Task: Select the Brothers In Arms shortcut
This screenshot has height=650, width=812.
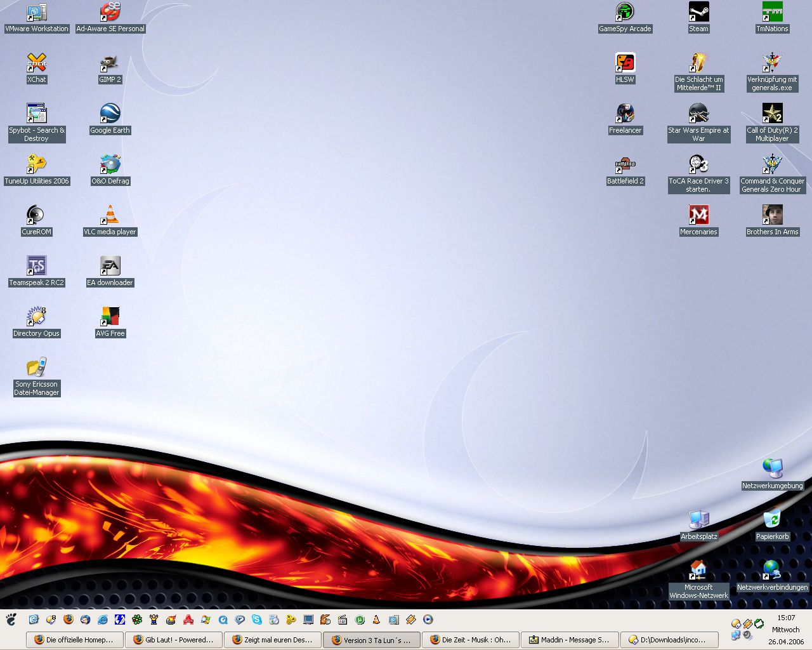Action: tap(772, 216)
